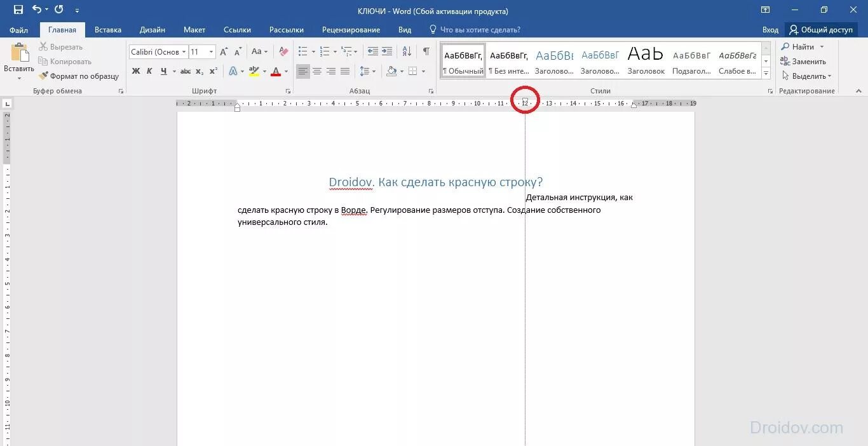Apply strikethrough (abc) formatting
The height and width of the screenshot is (446, 868).
(186, 71)
